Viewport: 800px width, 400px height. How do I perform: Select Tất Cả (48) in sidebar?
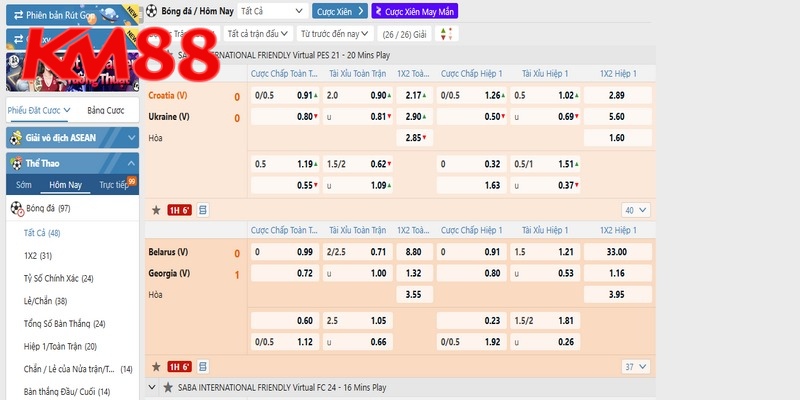(42, 233)
